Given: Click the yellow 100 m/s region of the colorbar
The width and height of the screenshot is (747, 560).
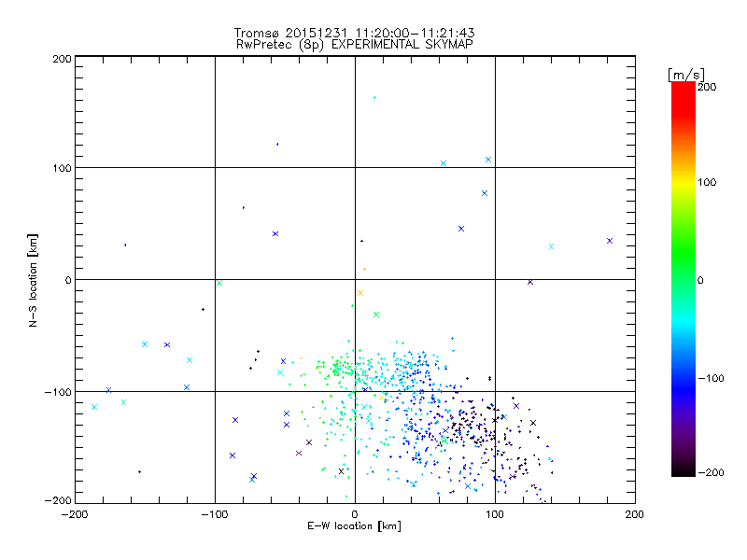Looking at the screenshot, I should click(684, 183).
